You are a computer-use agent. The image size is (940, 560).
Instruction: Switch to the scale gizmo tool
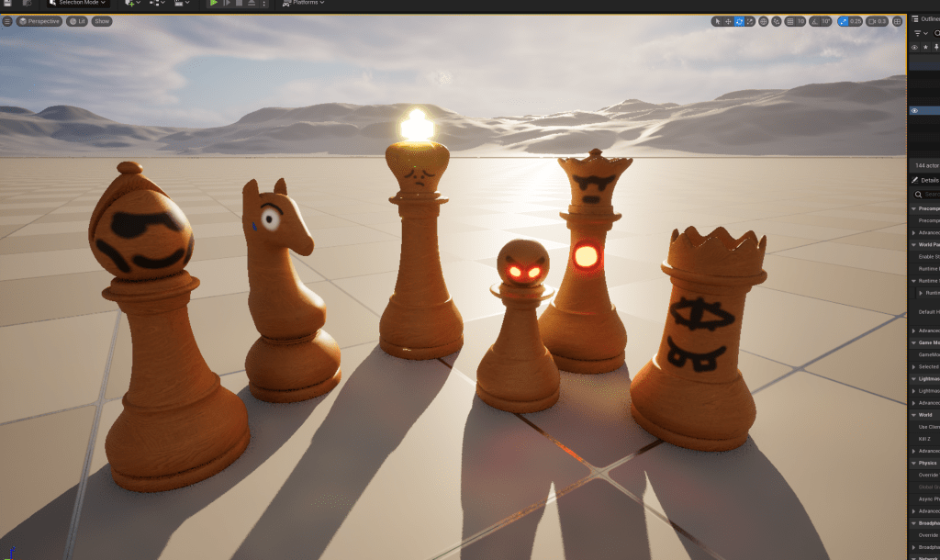[750, 21]
